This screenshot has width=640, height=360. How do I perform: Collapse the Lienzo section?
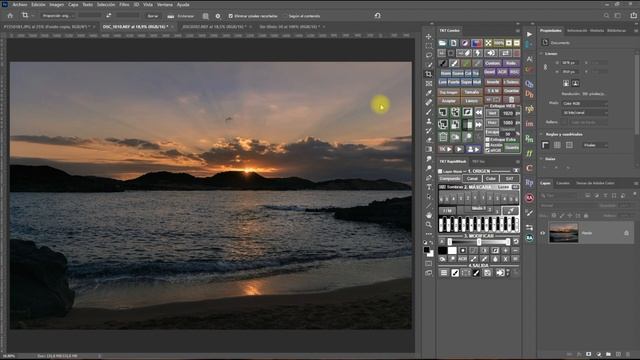coord(542,53)
